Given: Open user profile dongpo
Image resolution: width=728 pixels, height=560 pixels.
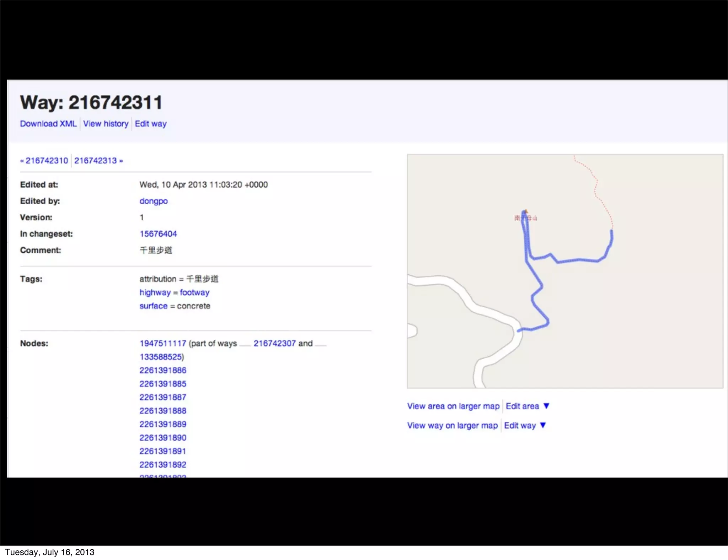Looking at the screenshot, I should pos(153,201).
